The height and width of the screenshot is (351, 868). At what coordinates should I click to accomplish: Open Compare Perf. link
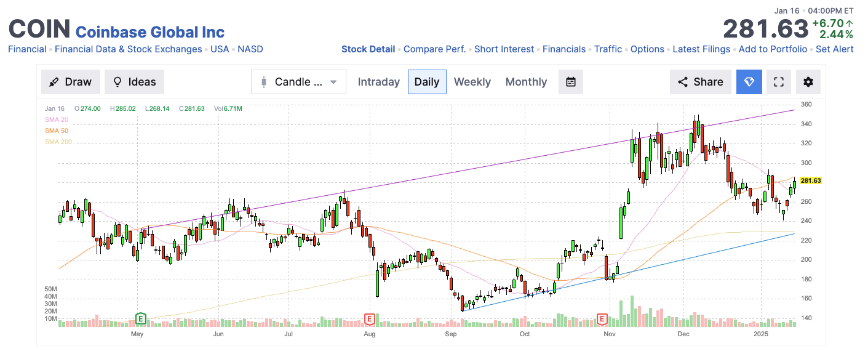434,49
